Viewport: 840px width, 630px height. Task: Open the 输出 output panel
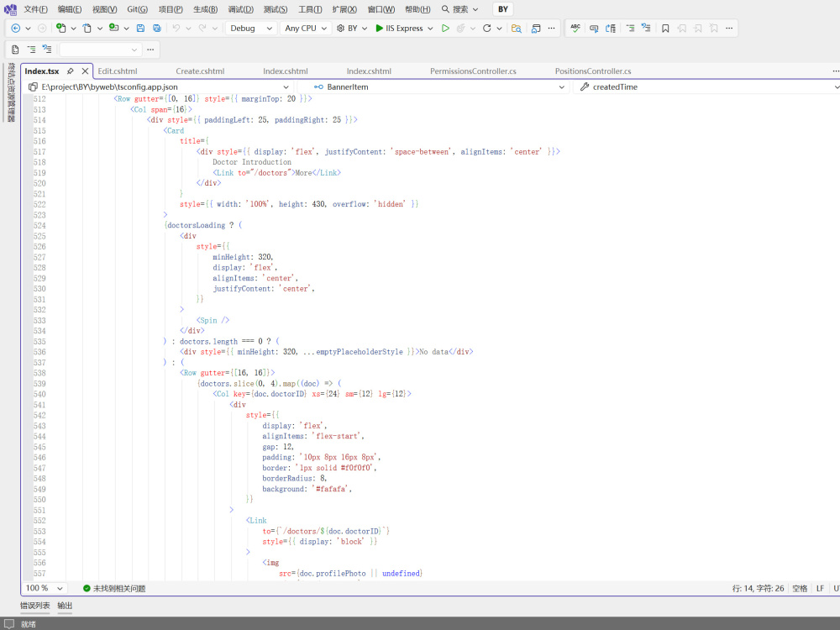point(65,606)
